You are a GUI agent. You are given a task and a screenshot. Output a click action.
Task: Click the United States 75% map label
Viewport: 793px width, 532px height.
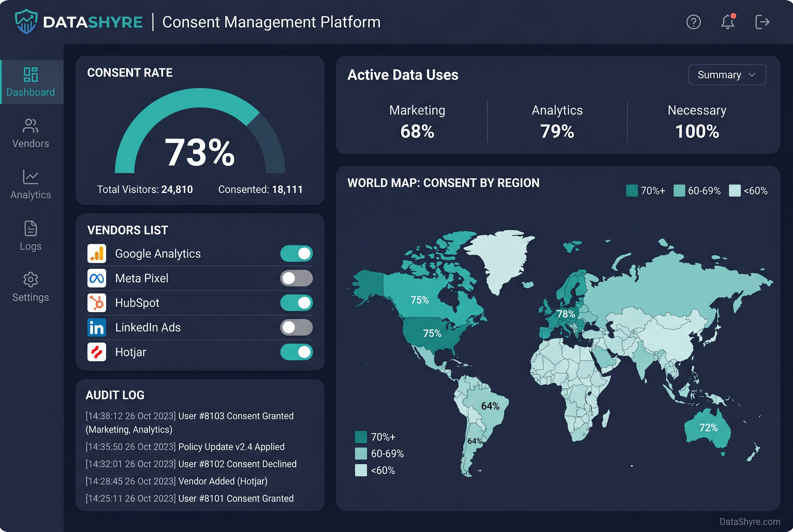[432, 333]
